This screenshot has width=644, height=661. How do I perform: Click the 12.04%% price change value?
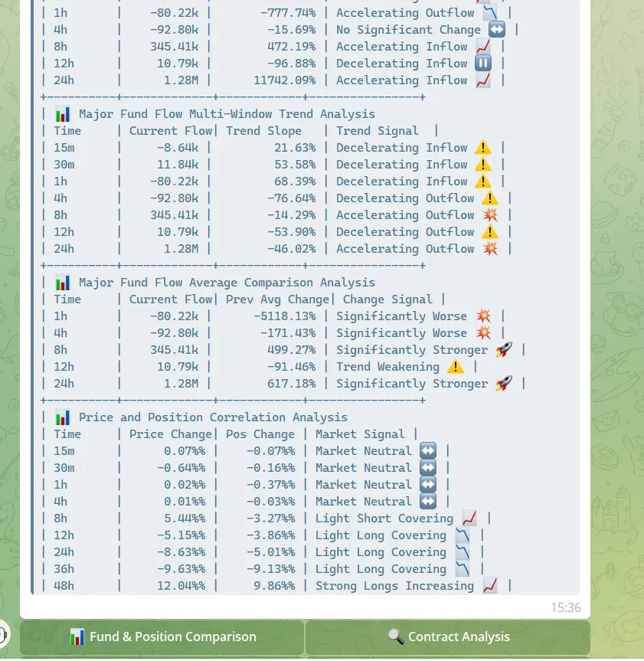(x=181, y=586)
